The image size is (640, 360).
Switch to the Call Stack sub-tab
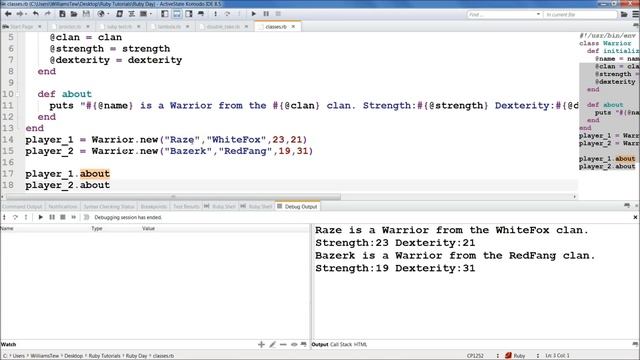[x=341, y=344]
